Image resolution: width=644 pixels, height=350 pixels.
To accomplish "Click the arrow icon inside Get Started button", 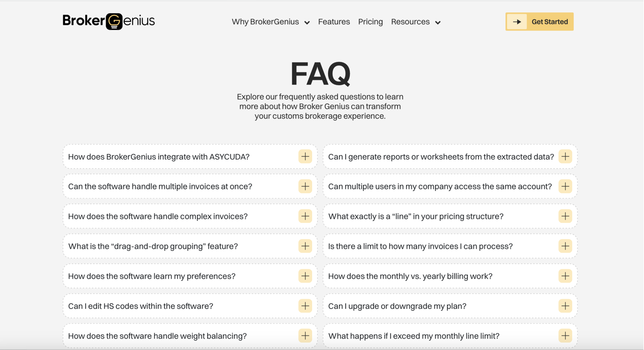I will click(517, 22).
